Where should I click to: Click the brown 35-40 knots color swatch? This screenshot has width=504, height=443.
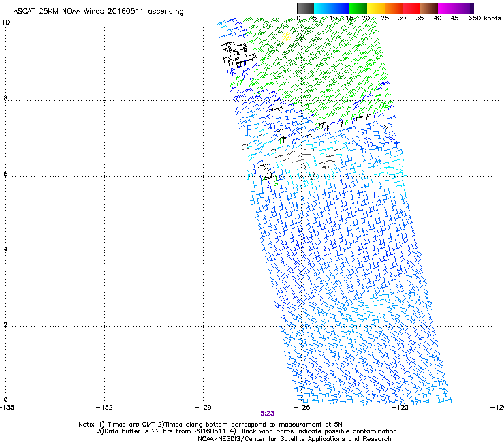coord(429,8)
